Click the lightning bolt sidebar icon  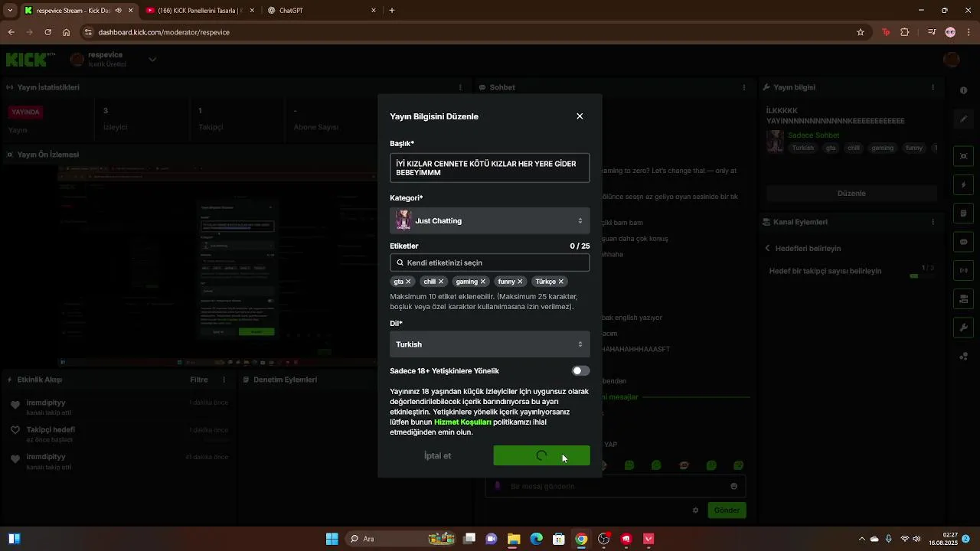(963, 185)
